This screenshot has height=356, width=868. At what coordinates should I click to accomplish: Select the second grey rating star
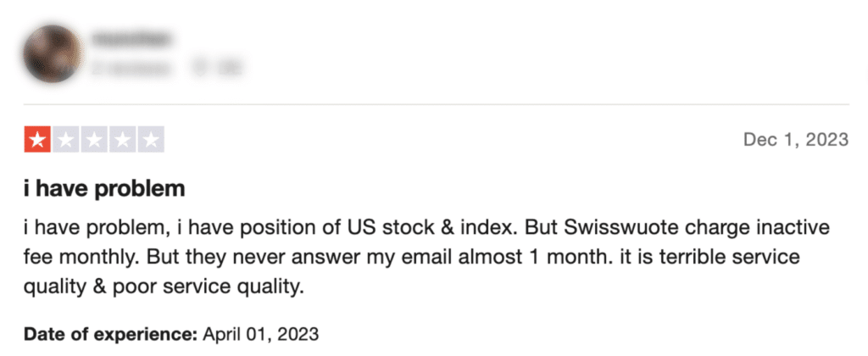point(66,140)
